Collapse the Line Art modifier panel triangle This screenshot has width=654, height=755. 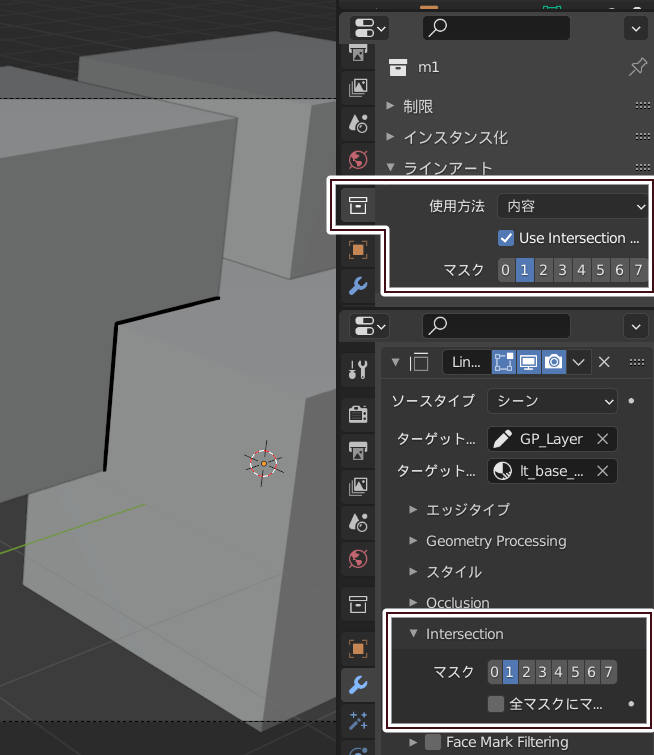(x=395, y=362)
